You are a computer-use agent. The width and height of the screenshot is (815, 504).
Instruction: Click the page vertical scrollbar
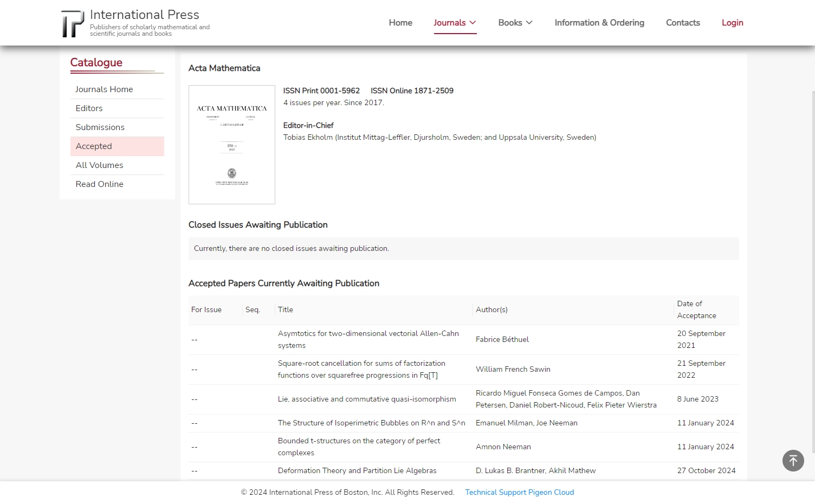point(813,271)
